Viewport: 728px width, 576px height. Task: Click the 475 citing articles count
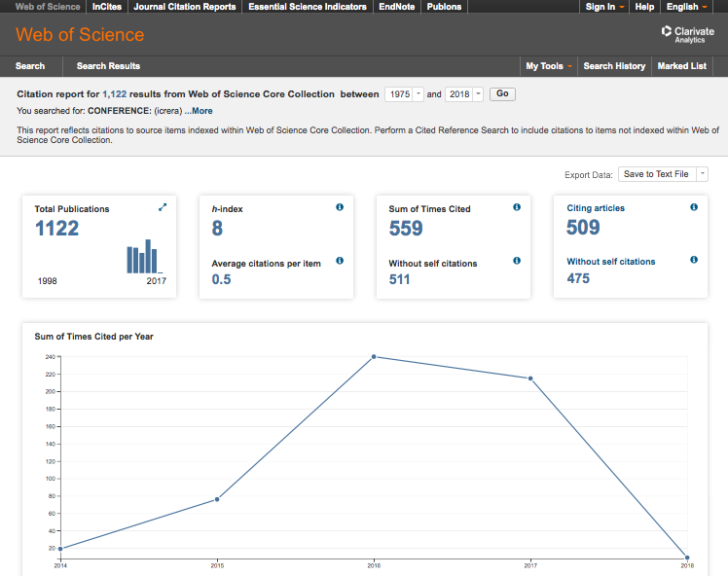(578, 278)
